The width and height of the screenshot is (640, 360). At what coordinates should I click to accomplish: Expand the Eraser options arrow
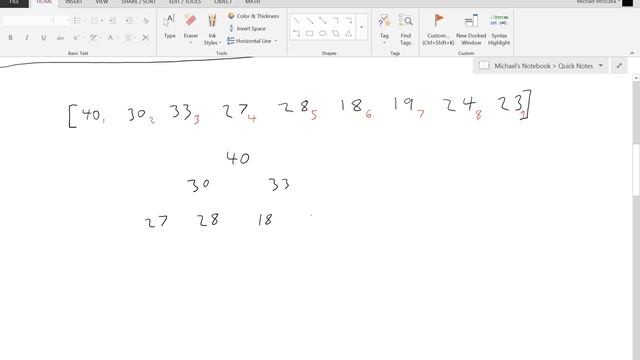(191, 42)
